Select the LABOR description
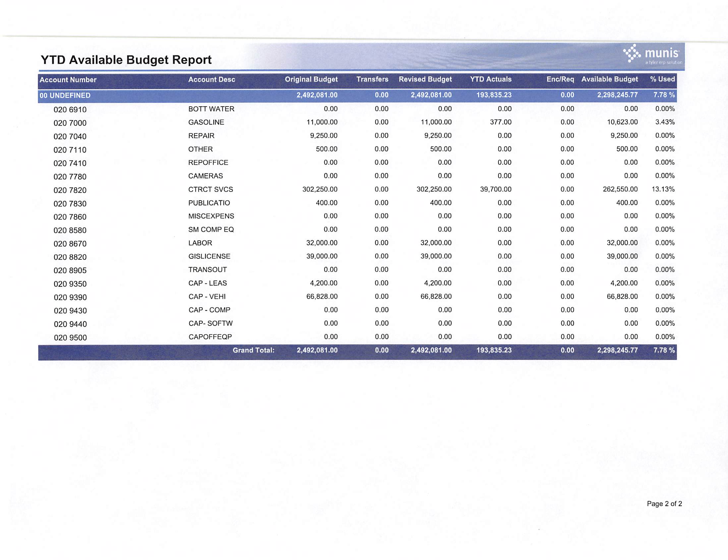This screenshot has width=728, height=560. [x=200, y=243]
